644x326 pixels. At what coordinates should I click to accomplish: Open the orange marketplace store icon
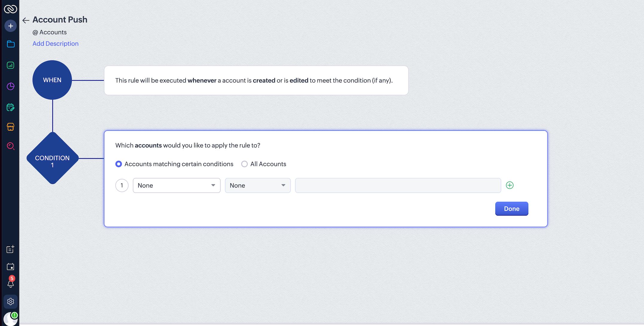pos(10,127)
